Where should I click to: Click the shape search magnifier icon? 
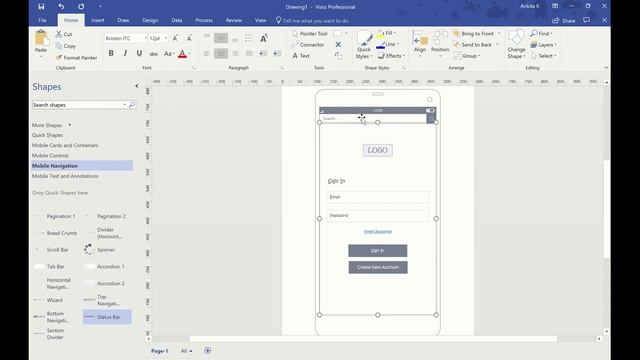132,105
